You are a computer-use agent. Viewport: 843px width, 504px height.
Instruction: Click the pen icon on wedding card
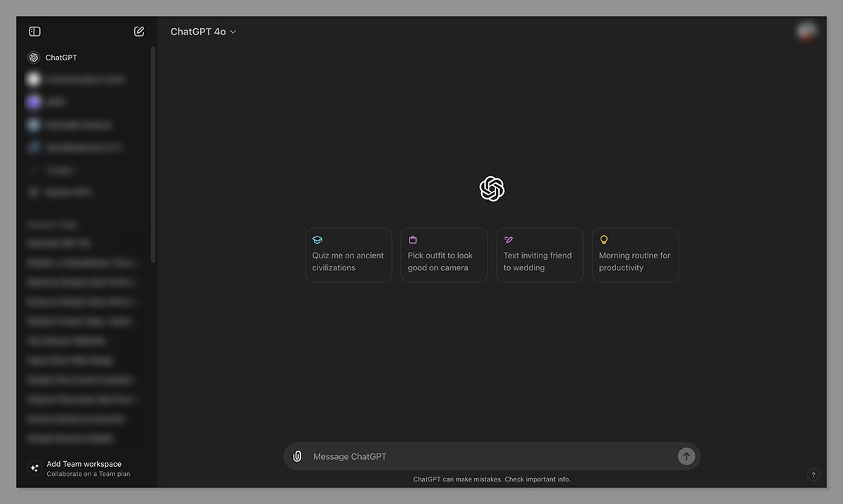509,240
